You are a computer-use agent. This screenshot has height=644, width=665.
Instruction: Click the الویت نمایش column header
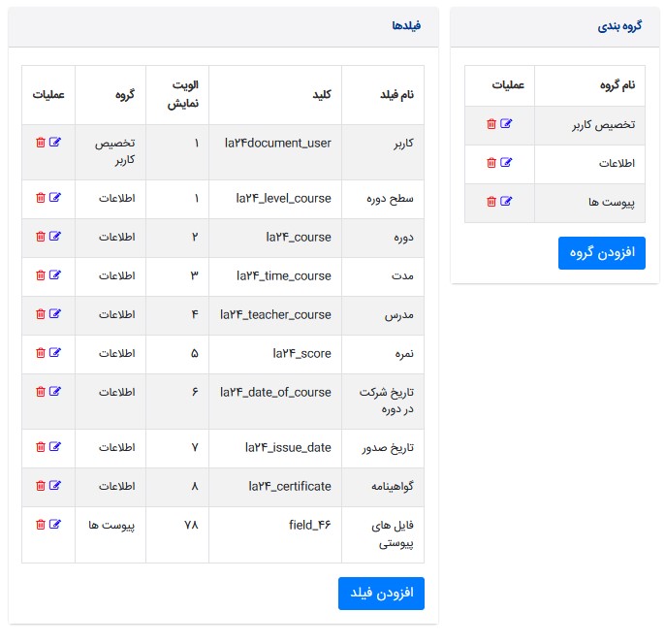(x=177, y=95)
